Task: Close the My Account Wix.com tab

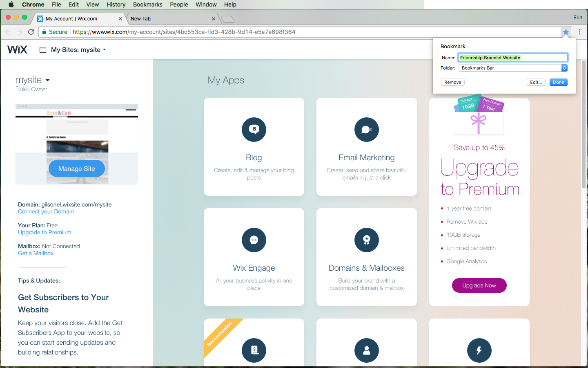Action: coord(120,19)
